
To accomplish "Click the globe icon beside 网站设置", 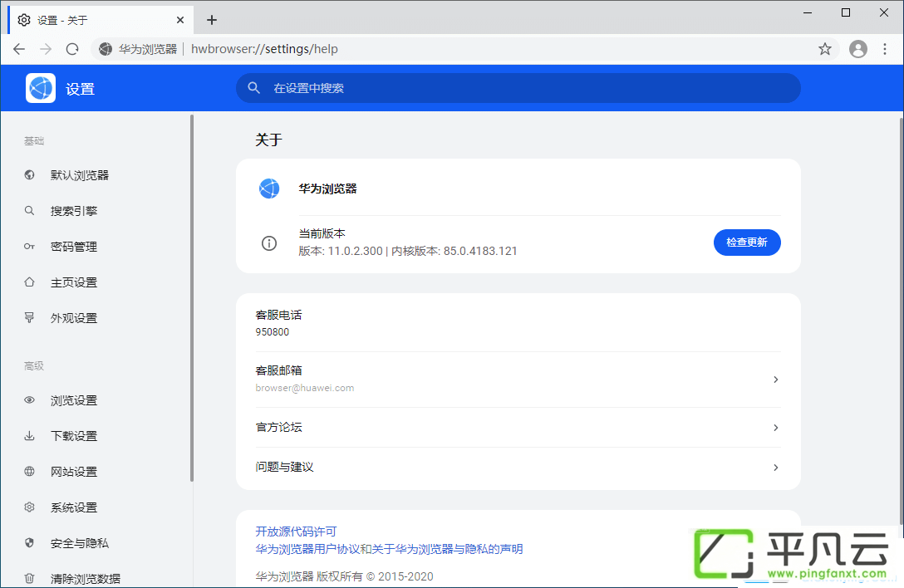I will 29,472.
